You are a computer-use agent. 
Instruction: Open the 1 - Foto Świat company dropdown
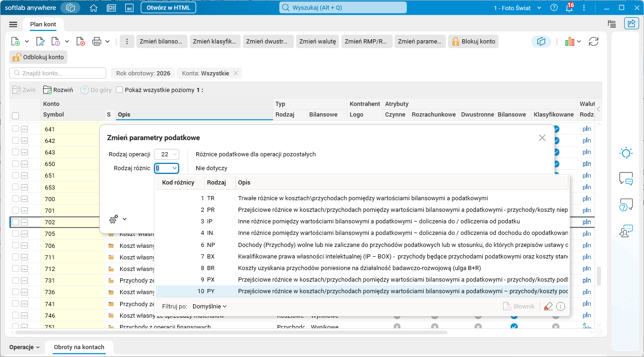[x=518, y=8]
